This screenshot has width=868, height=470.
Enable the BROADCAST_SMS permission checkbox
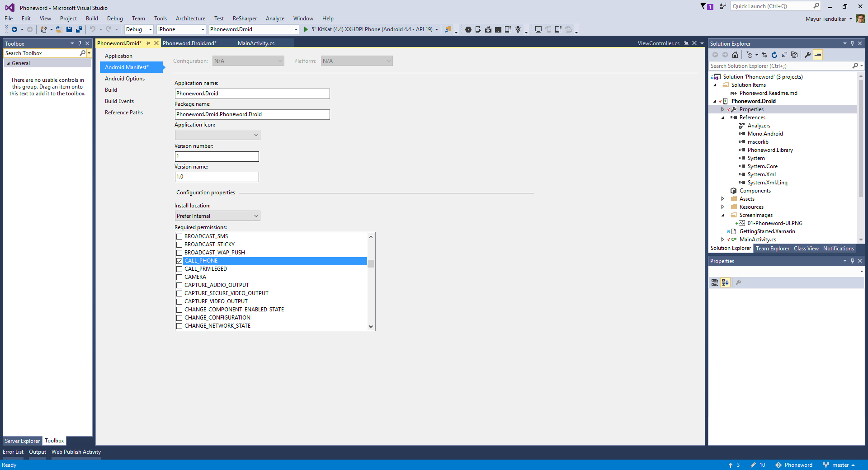pyautogui.click(x=179, y=236)
